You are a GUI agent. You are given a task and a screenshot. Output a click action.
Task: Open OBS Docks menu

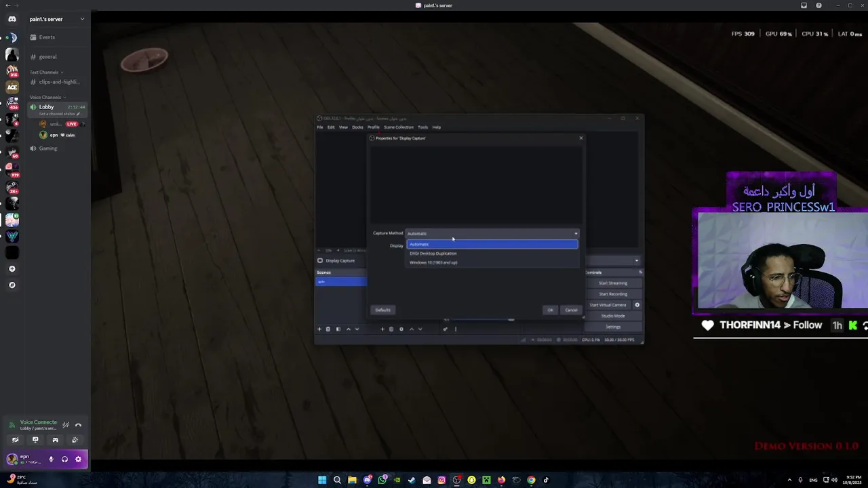(x=357, y=127)
